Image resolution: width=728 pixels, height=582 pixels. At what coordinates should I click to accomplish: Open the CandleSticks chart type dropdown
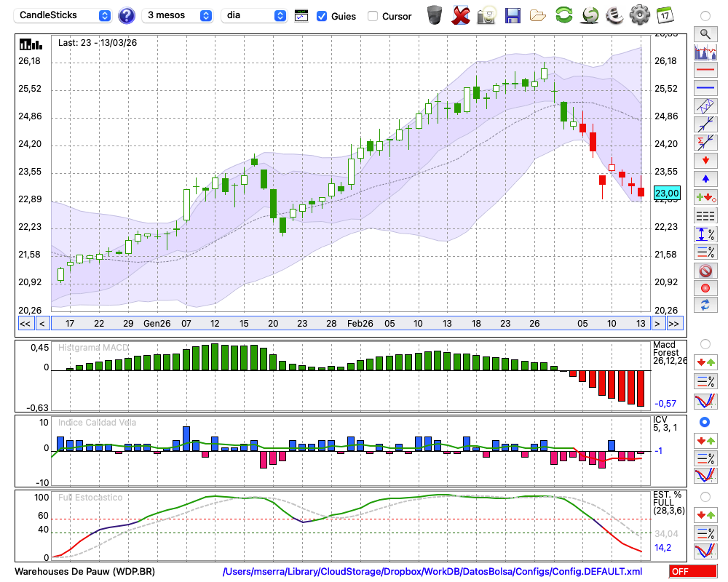click(63, 15)
